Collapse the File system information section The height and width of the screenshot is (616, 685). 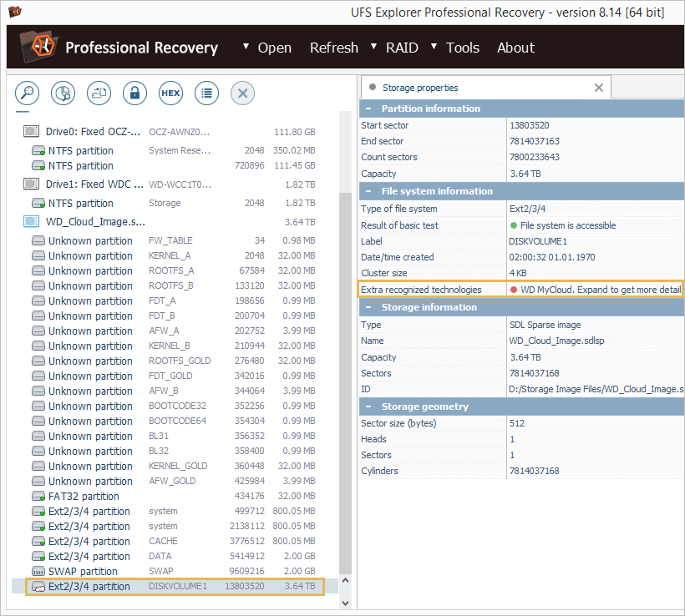pyautogui.click(x=368, y=191)
